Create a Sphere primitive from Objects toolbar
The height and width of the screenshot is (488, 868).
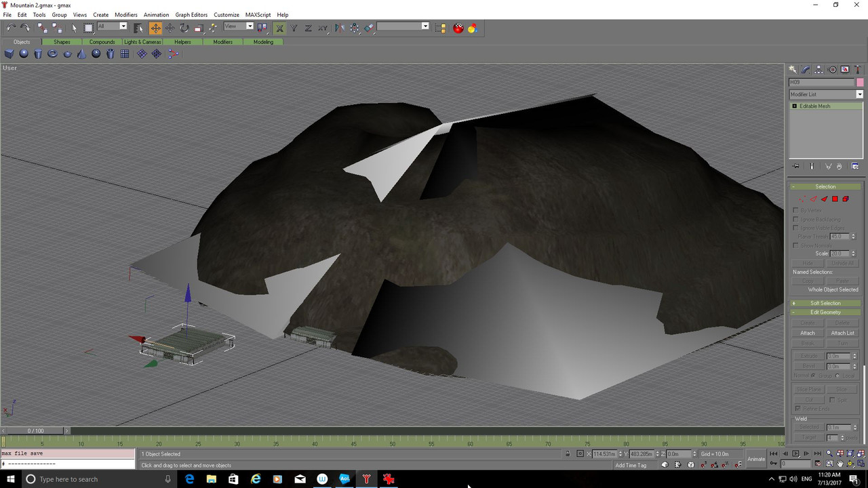coord(24,54)
